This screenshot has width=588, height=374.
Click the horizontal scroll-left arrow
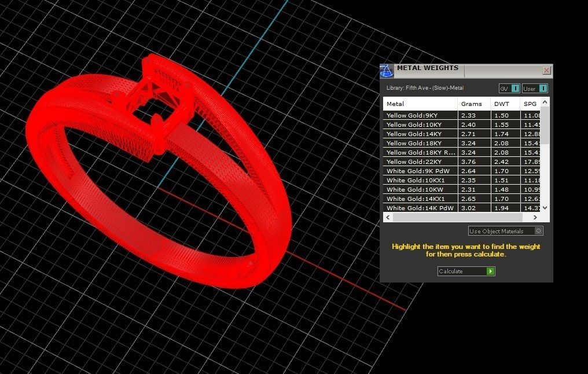coord(388,217)
